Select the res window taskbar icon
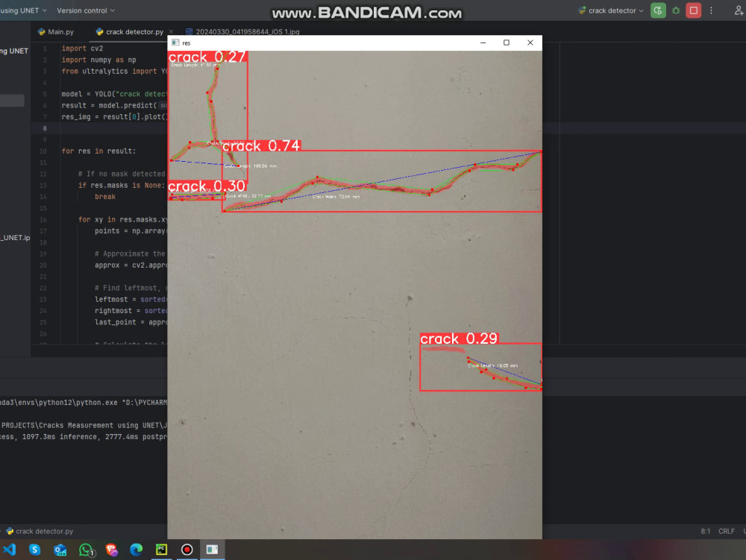The image size is (746, 560). [212, 550]
